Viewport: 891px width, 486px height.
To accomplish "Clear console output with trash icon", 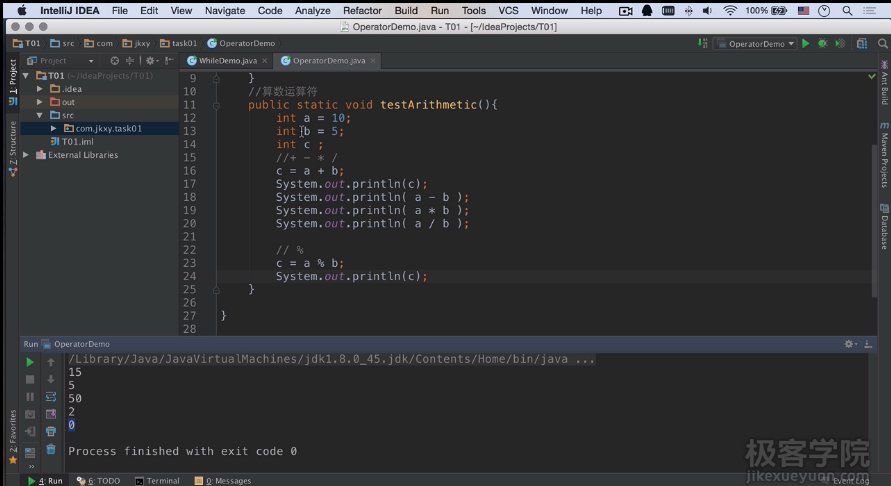I will 51,449.
